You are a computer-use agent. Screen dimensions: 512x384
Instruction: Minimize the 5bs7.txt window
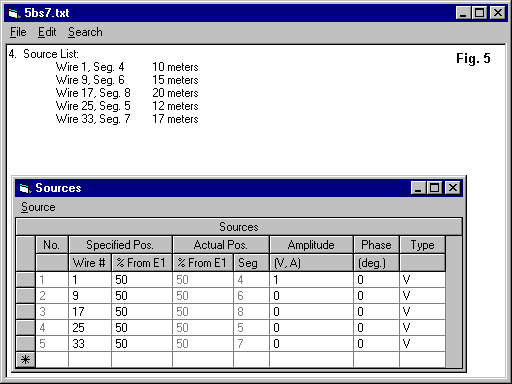[463, 13]
